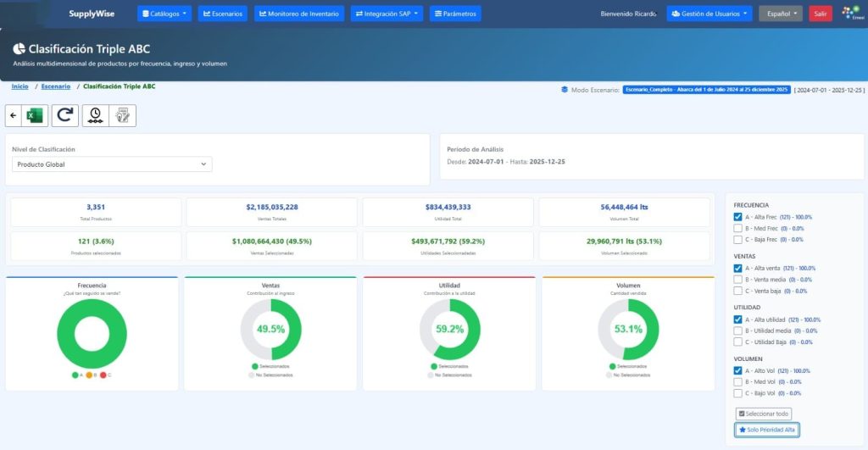
Task: Open the Monitoreo de Inventario menu
Action: point(299,14)
